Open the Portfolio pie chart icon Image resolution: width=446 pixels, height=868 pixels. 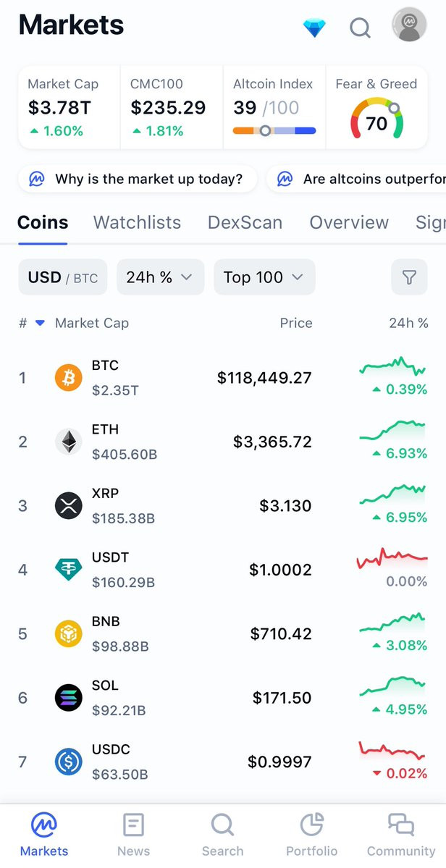pos(311,825)
